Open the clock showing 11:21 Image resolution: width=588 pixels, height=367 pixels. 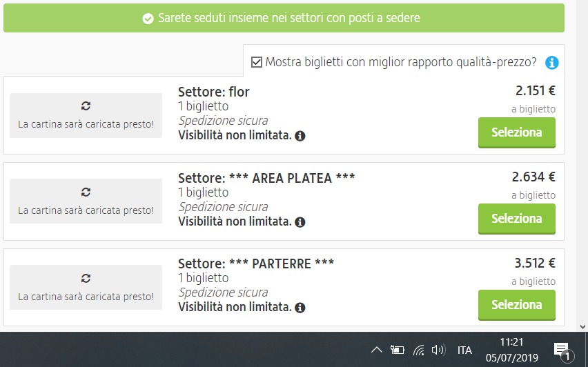coord(512,350)
